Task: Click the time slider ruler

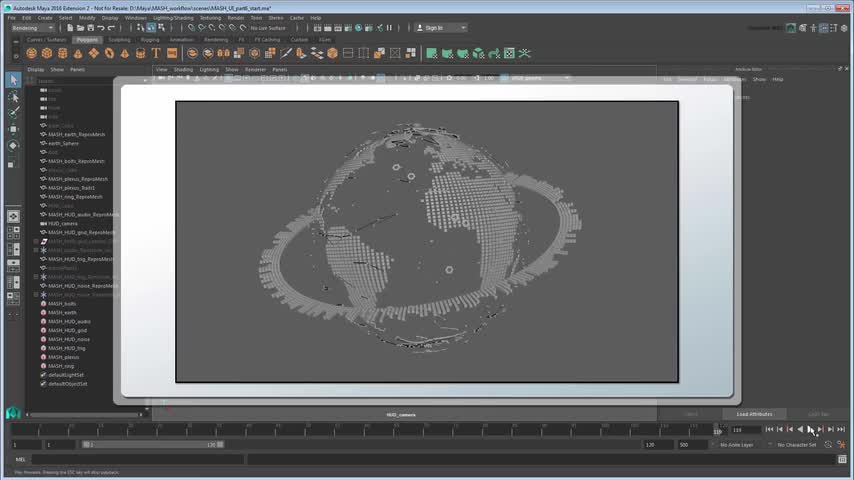Action: point(368,430)
